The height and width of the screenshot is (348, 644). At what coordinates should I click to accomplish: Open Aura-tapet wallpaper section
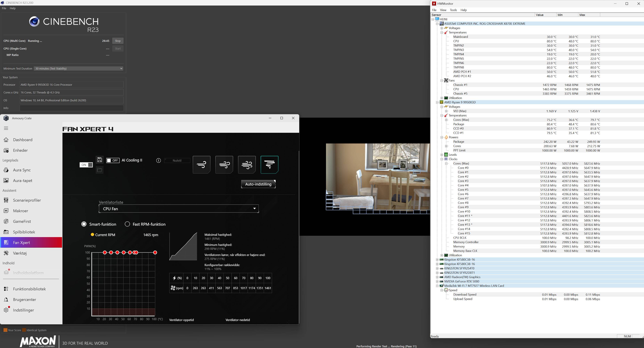pyautogui.click(x=22, y=180)
